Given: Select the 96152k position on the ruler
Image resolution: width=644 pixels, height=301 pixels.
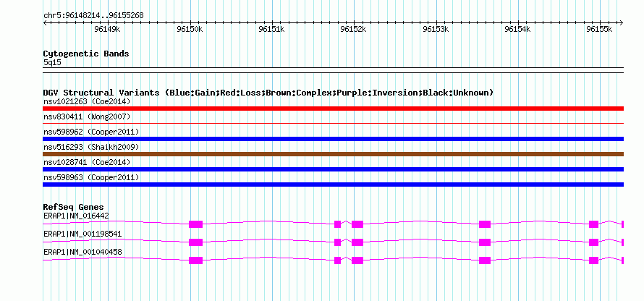Looking at the screenshot, I should (353, 29).
